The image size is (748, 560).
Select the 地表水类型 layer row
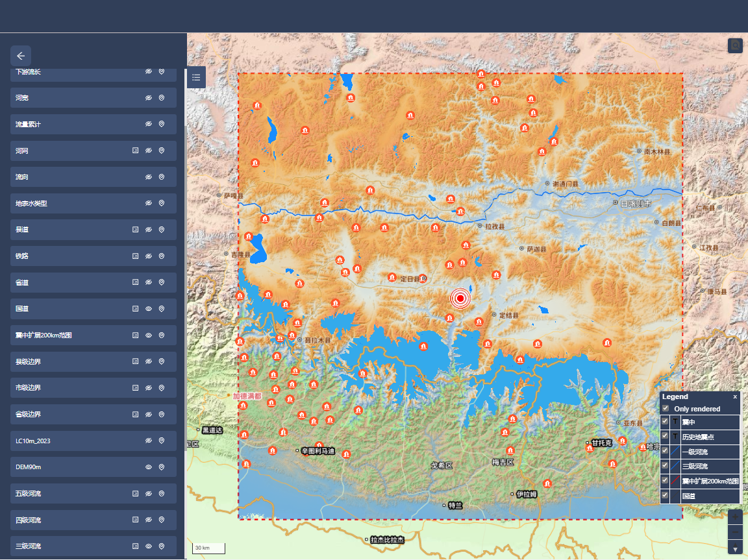pos(65,203)
